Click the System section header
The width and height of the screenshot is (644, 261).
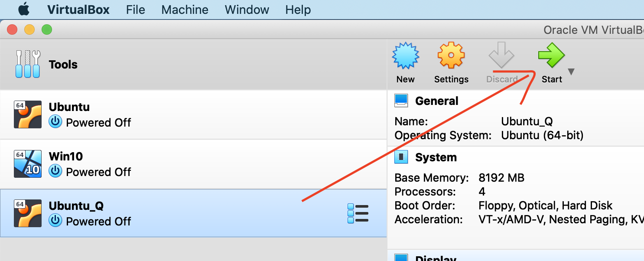pyautogui.click(x=436, y=157)
